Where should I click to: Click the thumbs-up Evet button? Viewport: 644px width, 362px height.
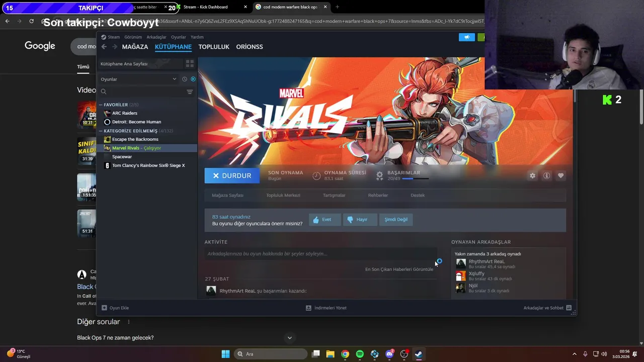click(325, 220)
